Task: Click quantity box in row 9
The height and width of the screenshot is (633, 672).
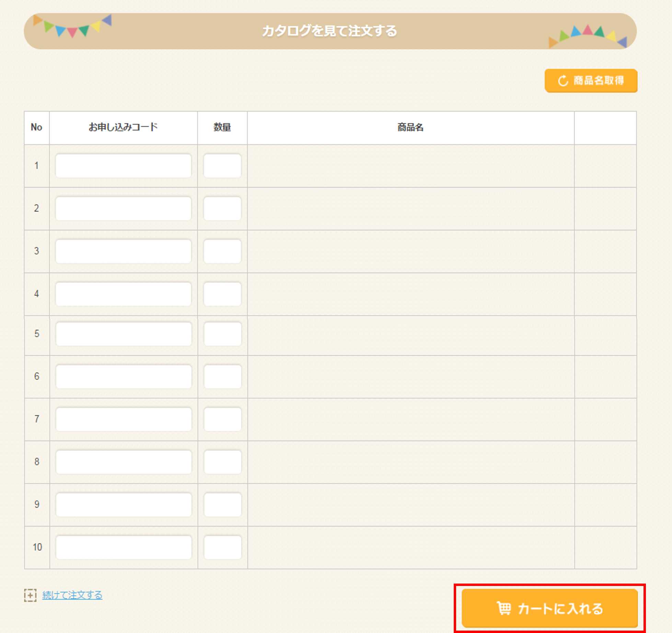Action: tap(222, 505)
